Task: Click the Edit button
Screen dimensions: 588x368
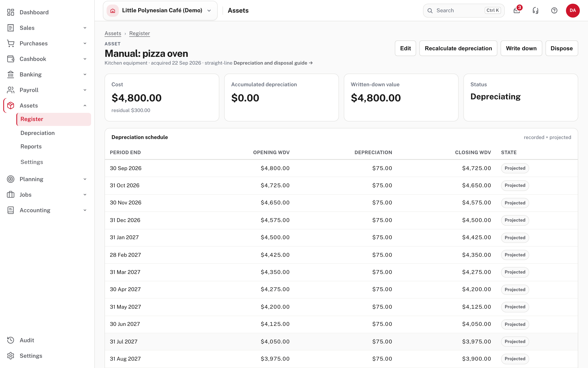Action: [x=405, y=48]
